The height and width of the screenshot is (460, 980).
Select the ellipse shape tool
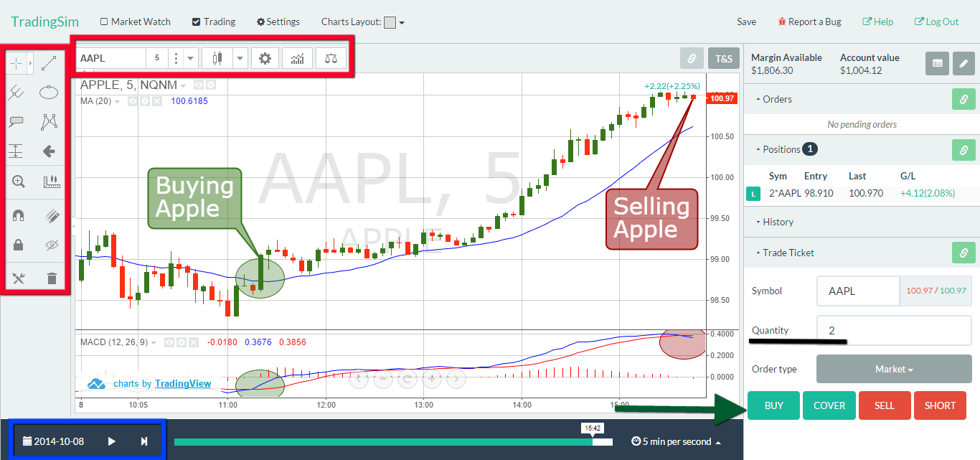(50, 92)
